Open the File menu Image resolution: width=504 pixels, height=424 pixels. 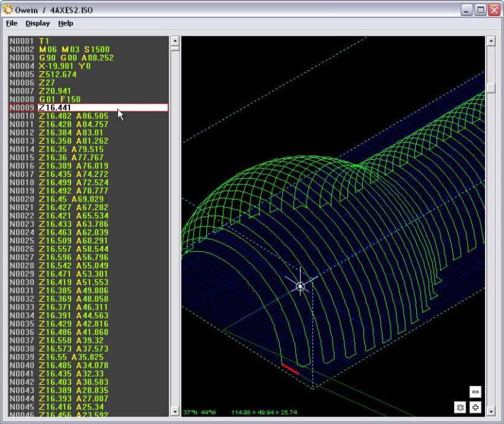click(12, 23)
